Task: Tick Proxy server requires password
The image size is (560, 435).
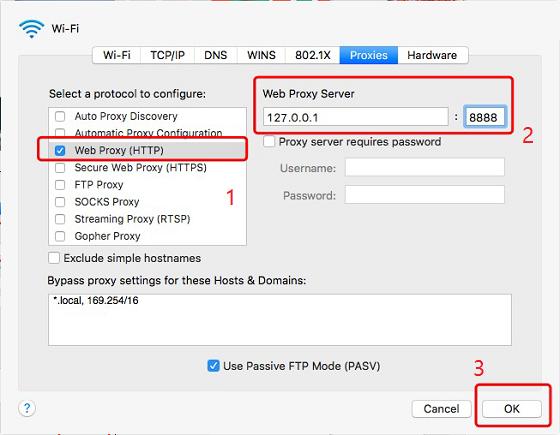Action: pos(269,141)
